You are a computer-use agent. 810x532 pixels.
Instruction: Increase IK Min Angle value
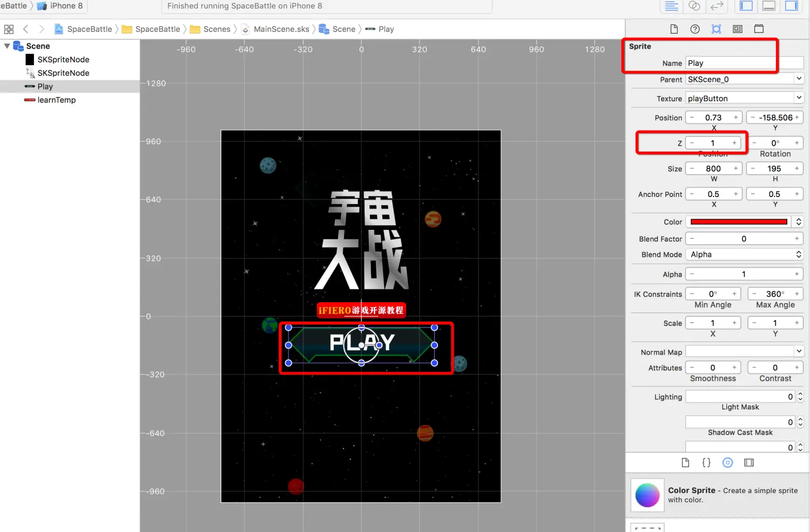pyautogui.click(x=734, y=294)
